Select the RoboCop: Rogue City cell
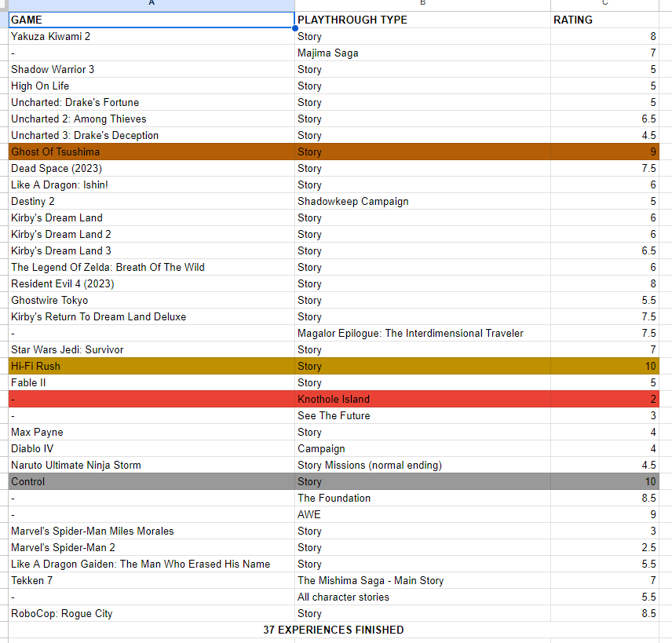672x643 pixels. (x=152, y=614)
